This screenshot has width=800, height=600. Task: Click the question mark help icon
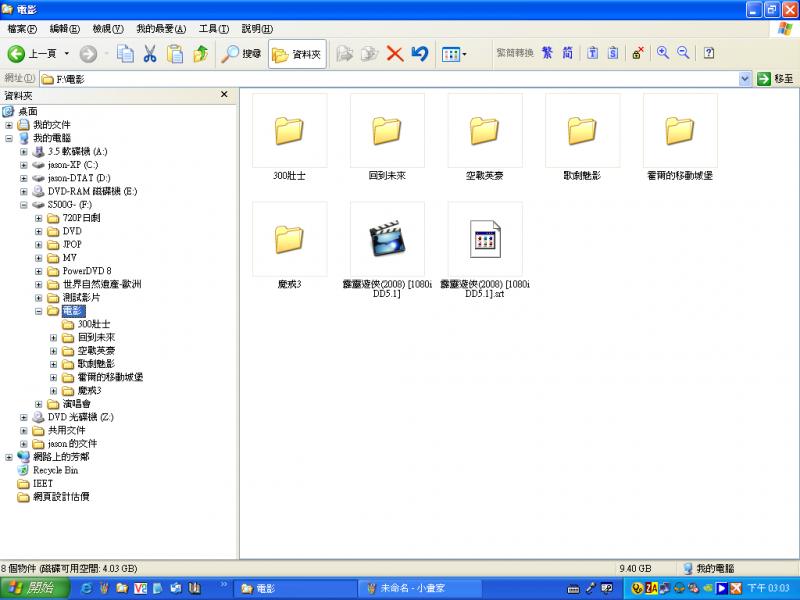tap(709, 53)
